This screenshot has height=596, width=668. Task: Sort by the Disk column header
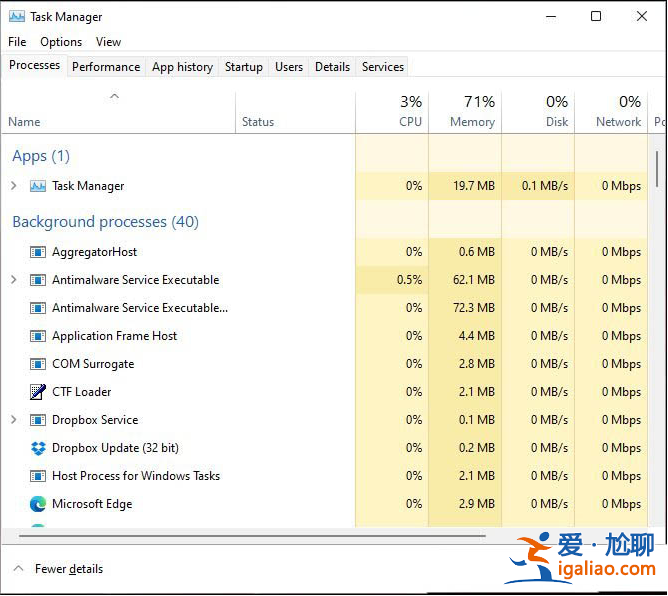538,112
